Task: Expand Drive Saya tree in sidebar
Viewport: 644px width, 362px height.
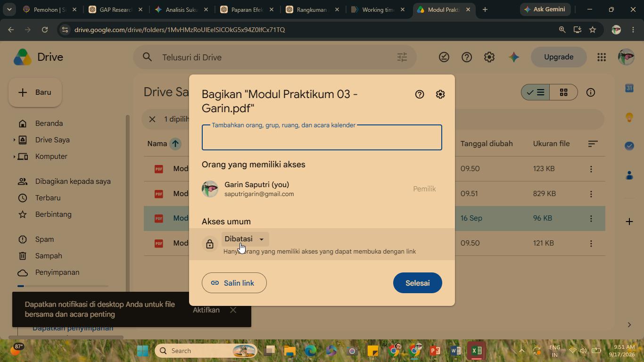Action: [14, 140]
